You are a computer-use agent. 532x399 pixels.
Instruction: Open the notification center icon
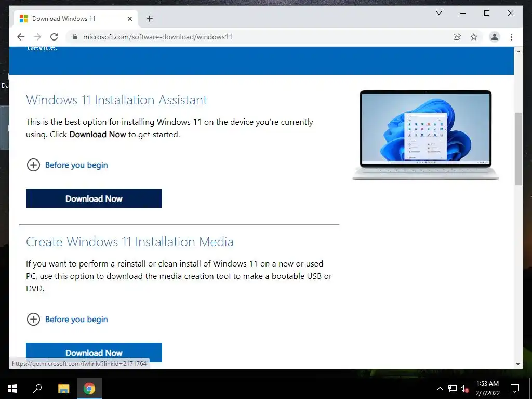click(x=515, y=389)
